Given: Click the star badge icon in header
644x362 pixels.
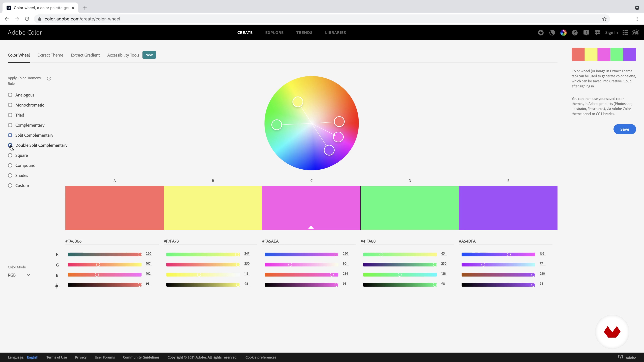Looking at the screenshot, I should click(x=541, y=33).
